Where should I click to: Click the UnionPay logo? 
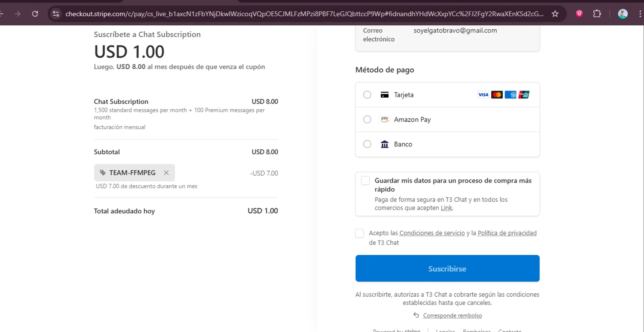[524, 95]
